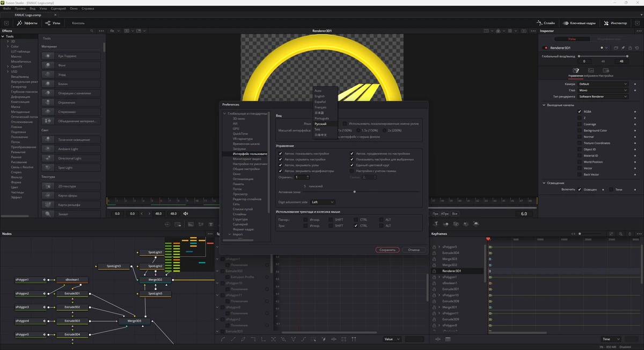Toggle the lock on the Renderer3D1 keyframe row
644x350 pixels.
pyautogui.click(x=434, y=271)
